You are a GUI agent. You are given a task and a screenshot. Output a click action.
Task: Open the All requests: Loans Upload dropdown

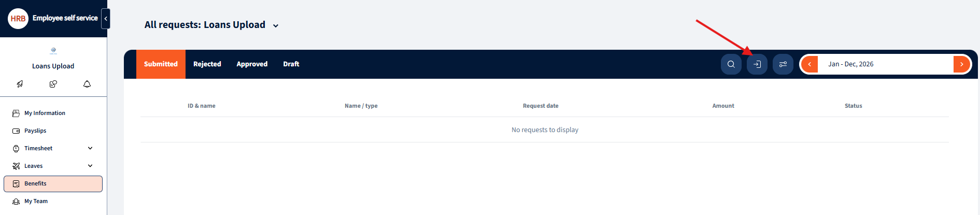click(x=276, y=26)
